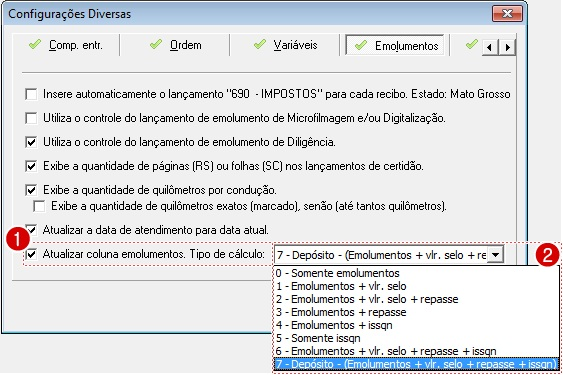Open the Ordem tab
563x375 pixels.
(175, 45)
